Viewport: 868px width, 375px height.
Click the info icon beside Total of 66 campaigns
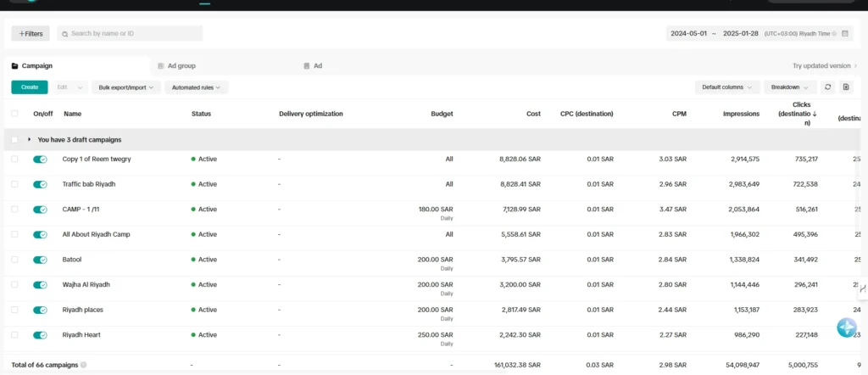84,365
